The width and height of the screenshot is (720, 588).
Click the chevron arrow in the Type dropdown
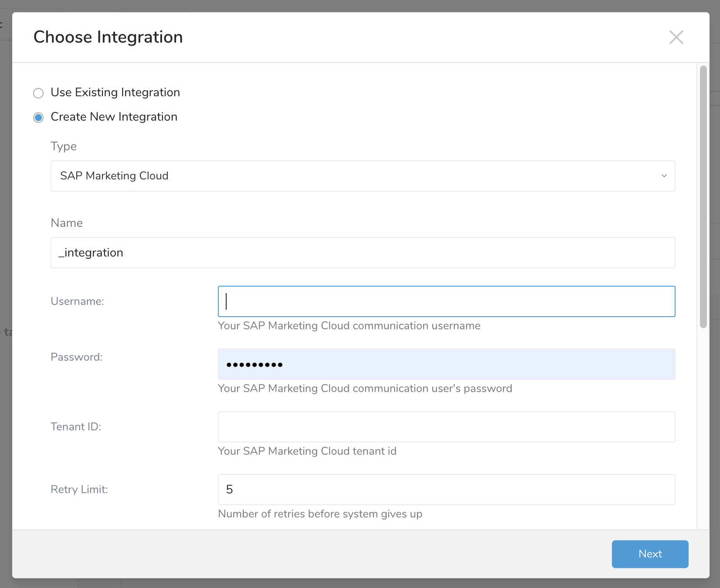pyautogui.click(x=664, y=176)
